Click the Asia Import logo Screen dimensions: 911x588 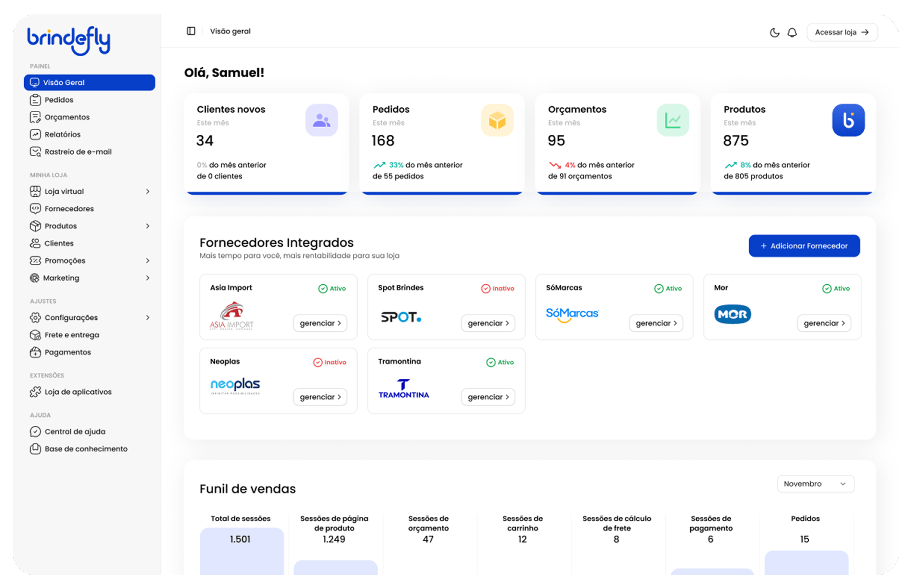pos(231,316)
